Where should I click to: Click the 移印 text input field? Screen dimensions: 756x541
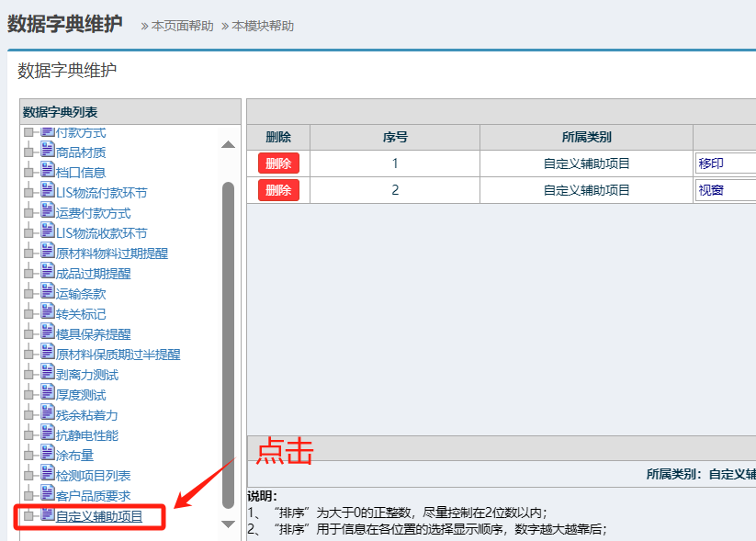coord(726,163)
